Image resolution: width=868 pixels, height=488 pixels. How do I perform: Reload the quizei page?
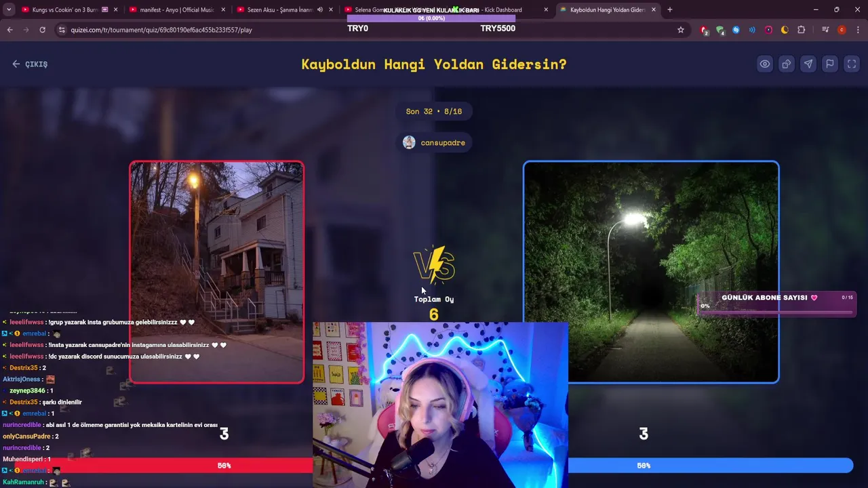(42, 30)
